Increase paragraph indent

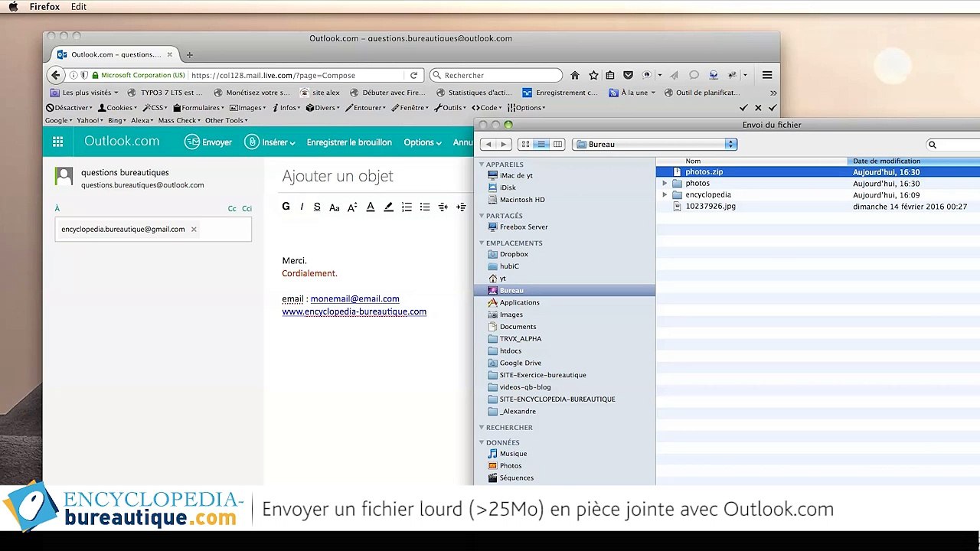(x=461, y=207)
